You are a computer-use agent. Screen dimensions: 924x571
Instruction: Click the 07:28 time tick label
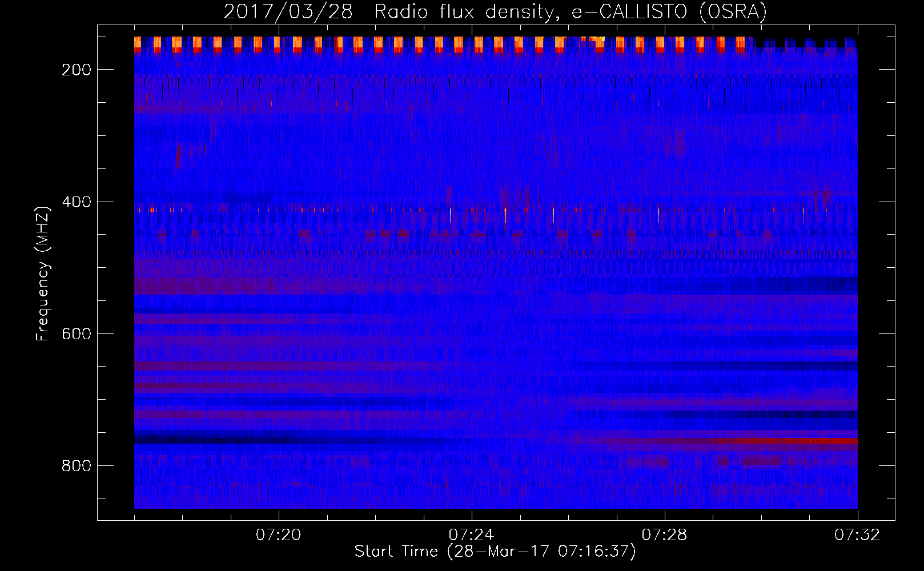click(665, 534)
